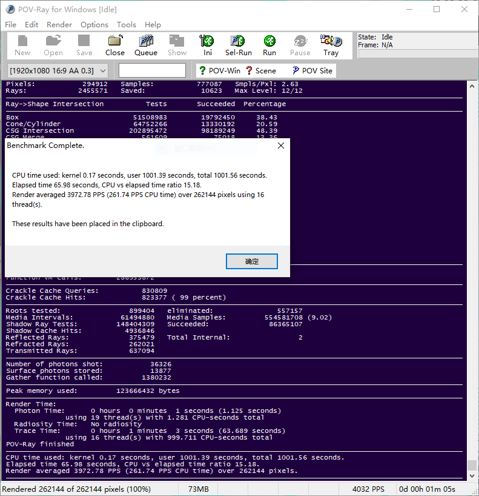Start rendering with the Run icon
Image resolution: width=479 pixels, height=496 pixels.
[269, 45]
